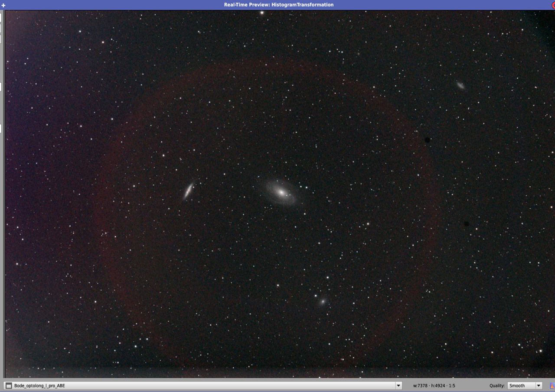Click the histogram icon next to Quality dropdown

point(552,386)
